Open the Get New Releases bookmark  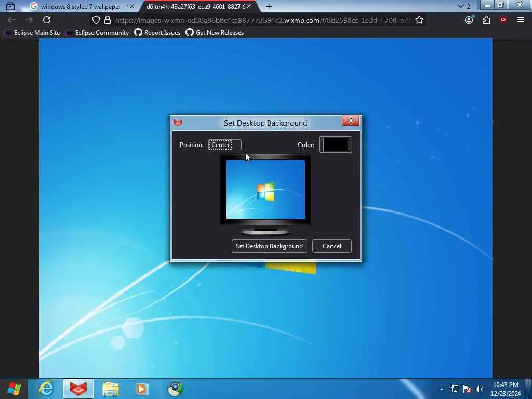click(x=215, y=33)
